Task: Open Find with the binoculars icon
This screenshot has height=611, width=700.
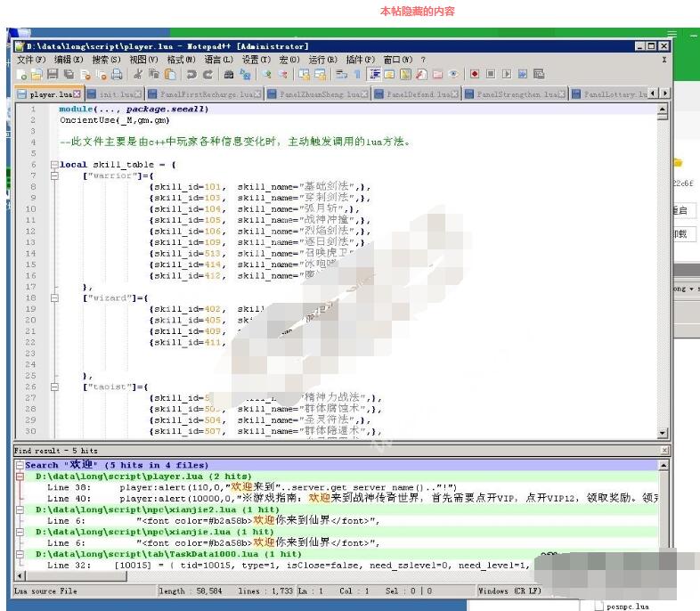Action: (229, 75)
